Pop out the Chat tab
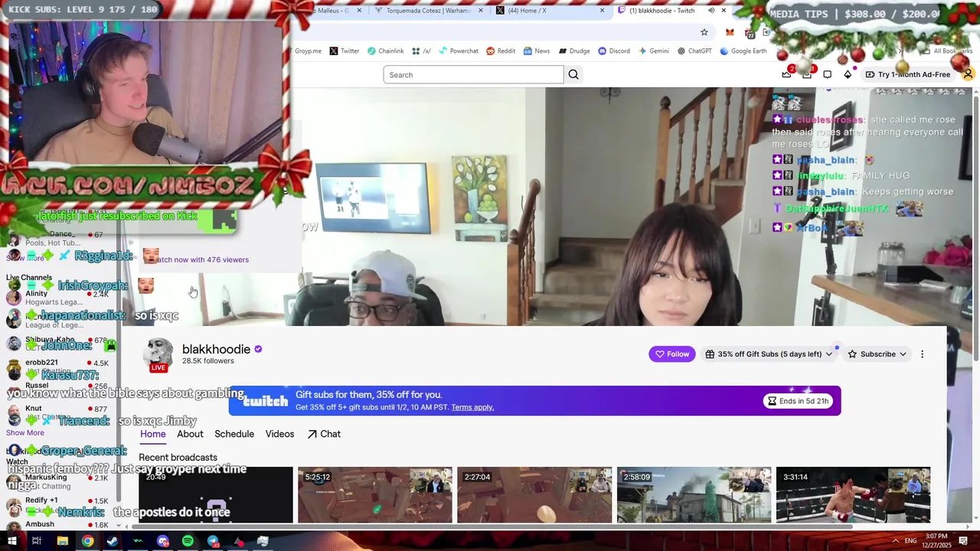The height and width of the screenshot is (551, 980). (x=324, y=434)
